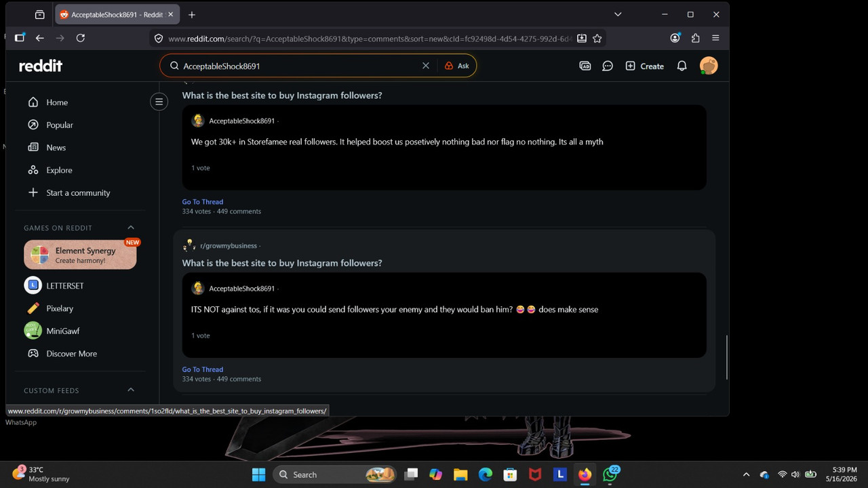868x488 pixels.
Task: Select the AcceptableShock8691 - Reddit tab
Action: point(117,14)
